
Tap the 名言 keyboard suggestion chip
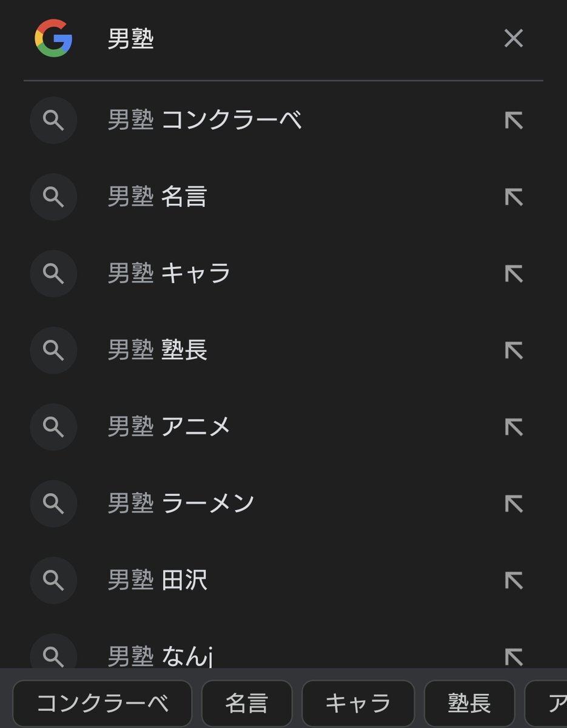(x=247, y=703)
